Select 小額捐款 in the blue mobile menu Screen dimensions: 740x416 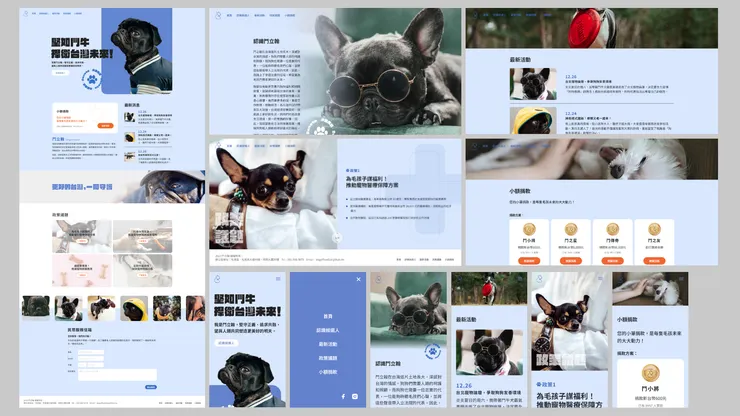point(328,372)
